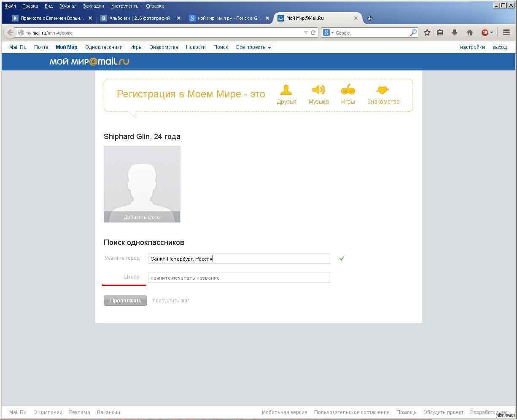517x420 pixels.
Task: Click the пропустить шаг link
Action: click(x=171, y=301)
